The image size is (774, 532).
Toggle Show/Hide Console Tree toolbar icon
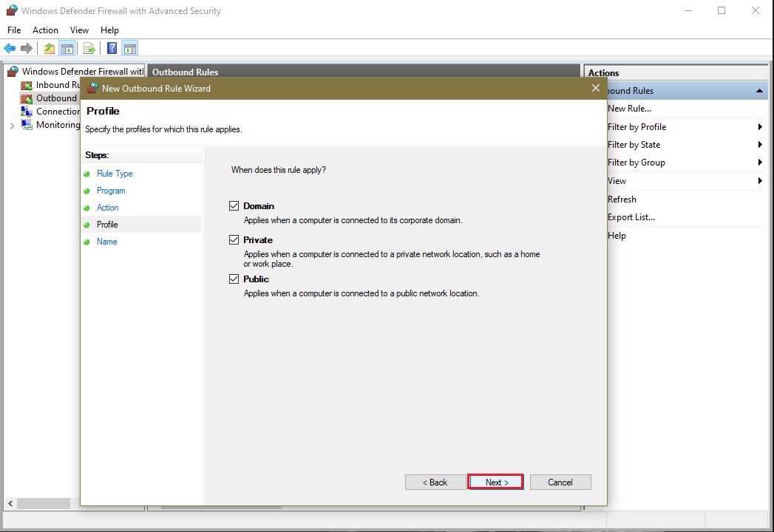pyautogui.click(x=67, y=48)
